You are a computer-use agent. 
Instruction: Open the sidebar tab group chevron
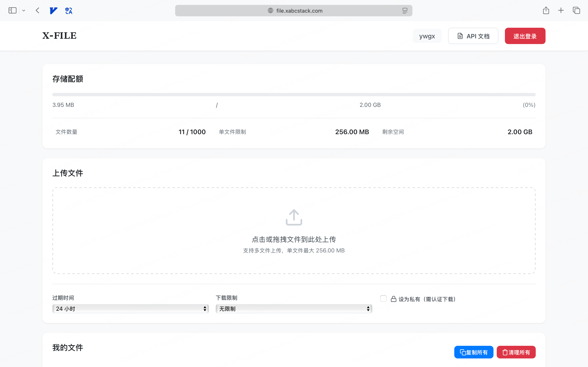pyautogui.click(x=23, y=10)
